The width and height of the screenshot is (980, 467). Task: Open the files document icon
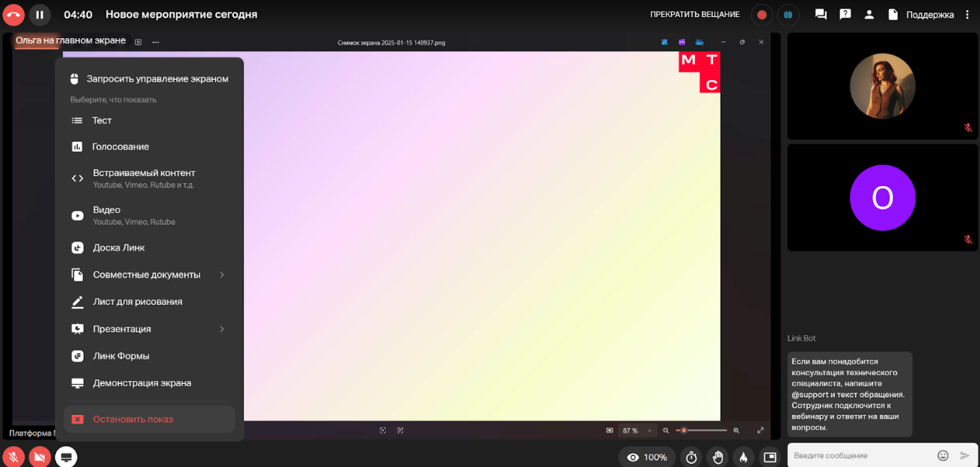click(893, 14)
